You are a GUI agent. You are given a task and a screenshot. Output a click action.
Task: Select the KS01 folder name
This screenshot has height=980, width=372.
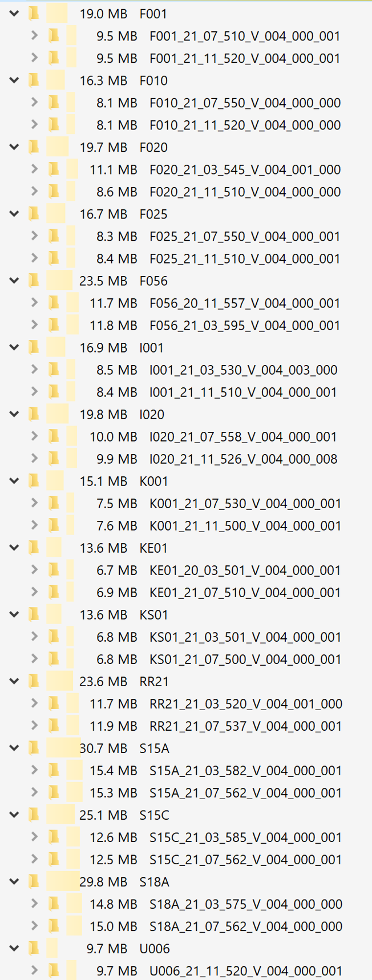tap(153, 615)
